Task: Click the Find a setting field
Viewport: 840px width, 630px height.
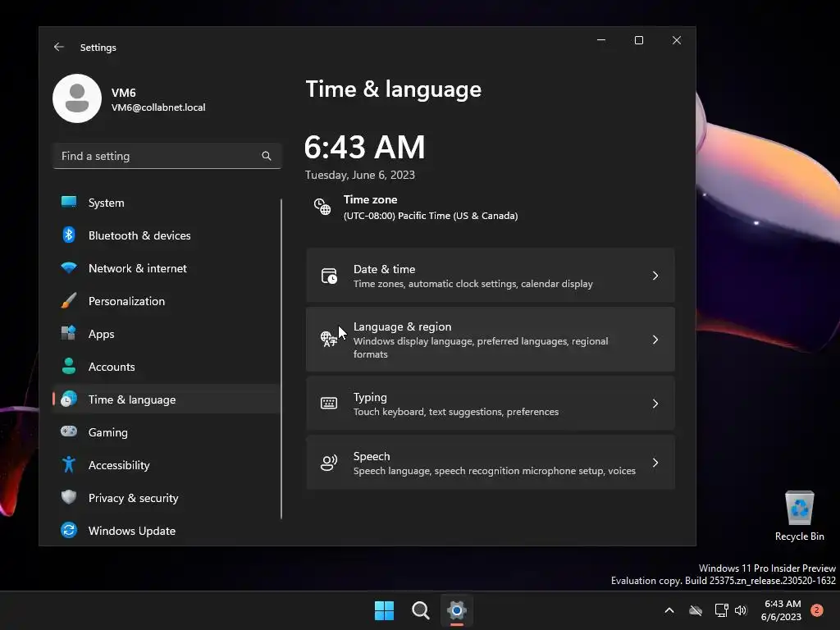Action: (x=167, y=156)
